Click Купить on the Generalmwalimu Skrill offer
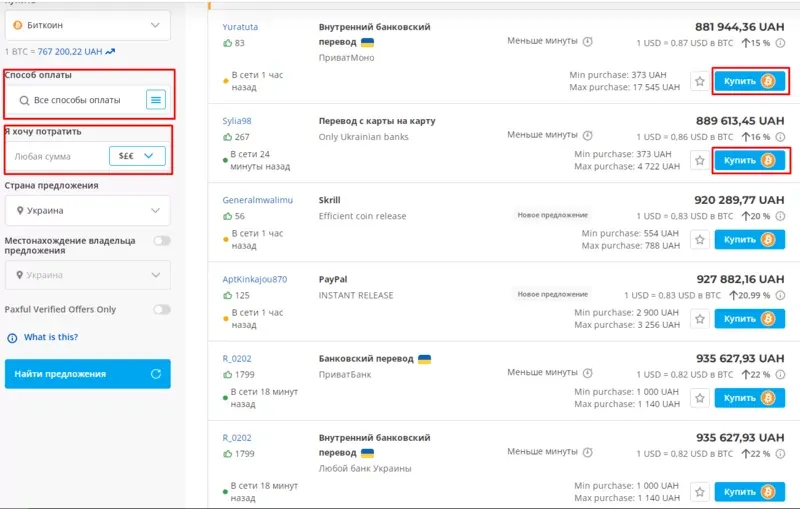 (749, 239)
